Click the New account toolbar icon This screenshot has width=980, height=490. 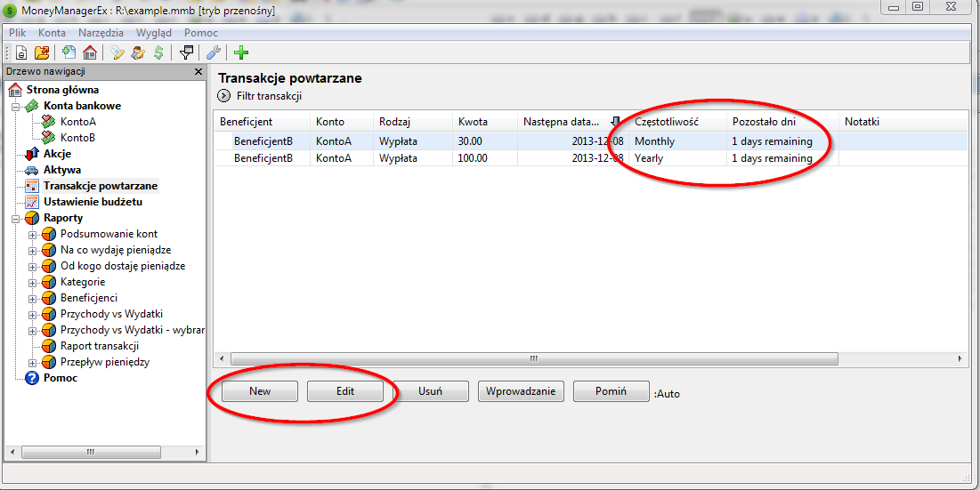pyautogui.click(x=69, y=52)
